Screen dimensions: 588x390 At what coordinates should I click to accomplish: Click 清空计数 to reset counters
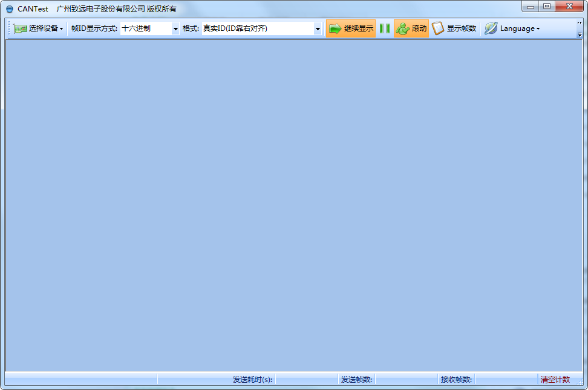(x=555, y=380)
